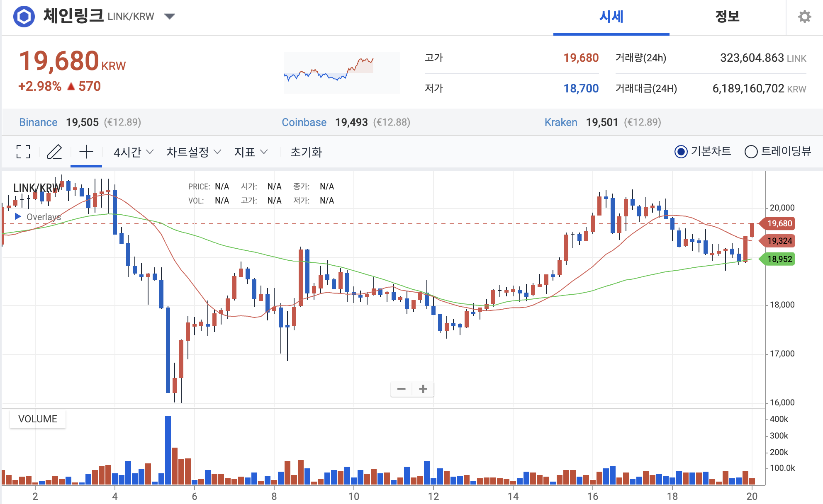Select the 기본차트 radio button
The image size is (823, 504).
point(681,152)
